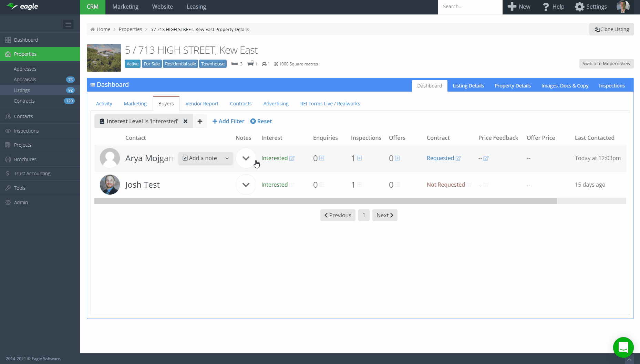The height and width of the screenshot is (364, 640).
Task: Edit Arya Mojgani's interest level icon
Action: click(292, 158)
